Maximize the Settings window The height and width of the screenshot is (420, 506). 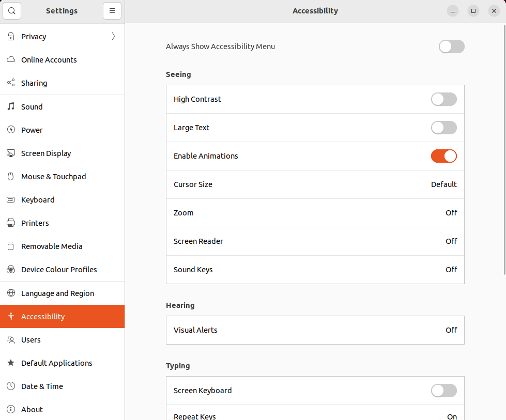tap(473, 11)
